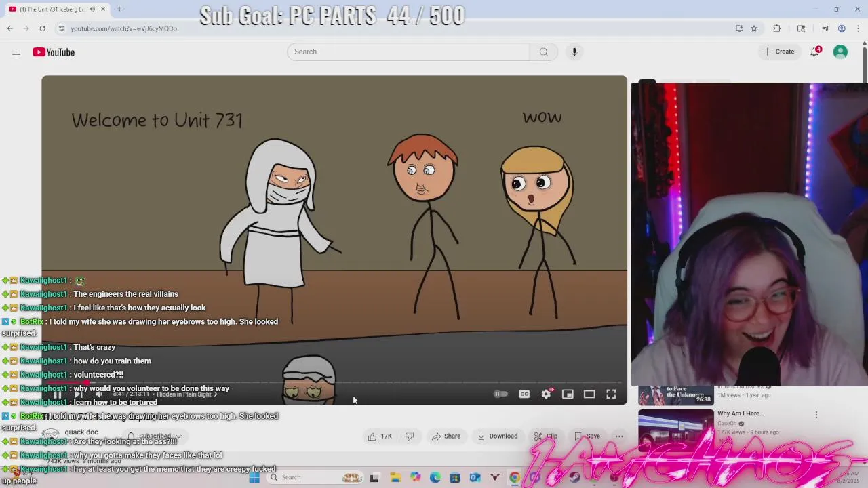The width and height of the screenshot is (868, 488).
Task: Open Task View on the taskbar
Action: pyautogui.click(x=374, y=477)
